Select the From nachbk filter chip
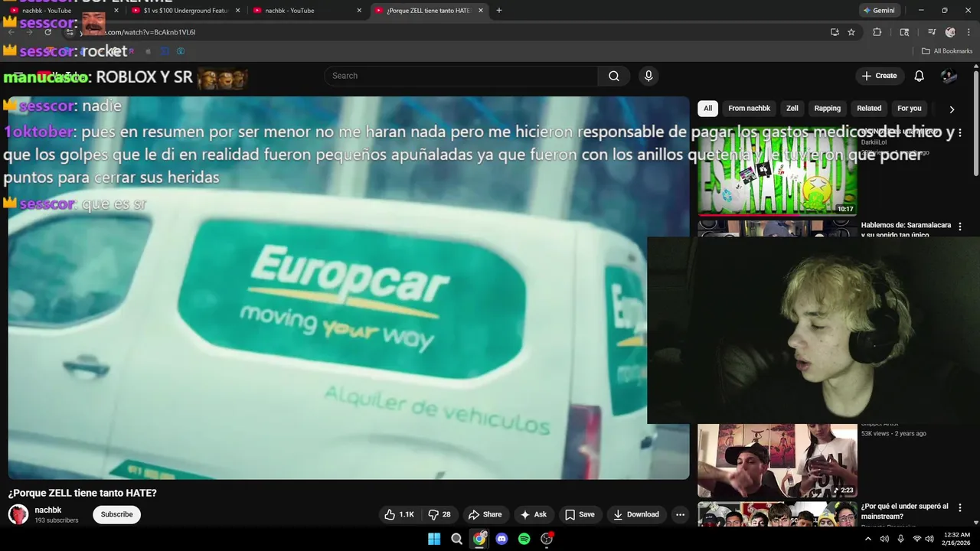 pos(750,108)
